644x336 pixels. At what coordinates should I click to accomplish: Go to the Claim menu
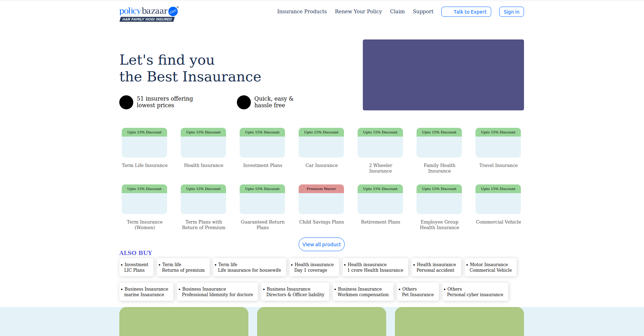pyautogui.click(x=397, y=12)
